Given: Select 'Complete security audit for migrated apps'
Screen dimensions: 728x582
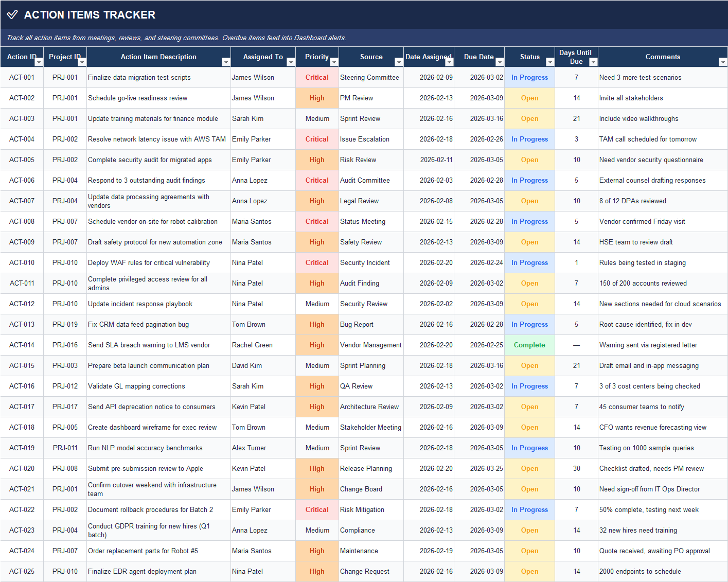Looking at the screenshot, I should tap(158, 160).
